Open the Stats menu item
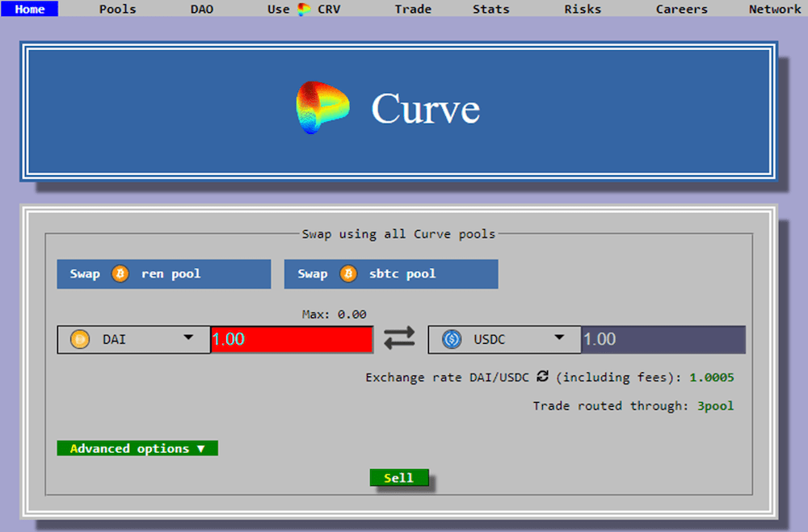The image size is (808, 532). point(490,9)
